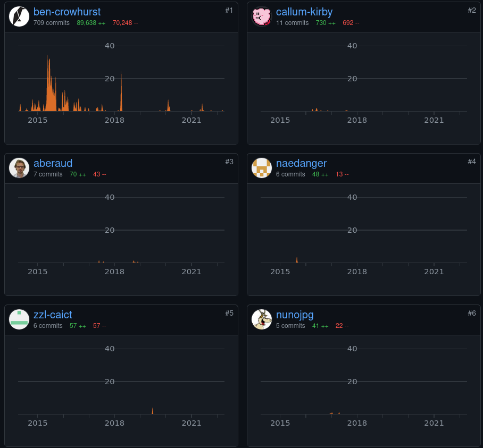Open the naedanger profile link

tap(301, 163)
